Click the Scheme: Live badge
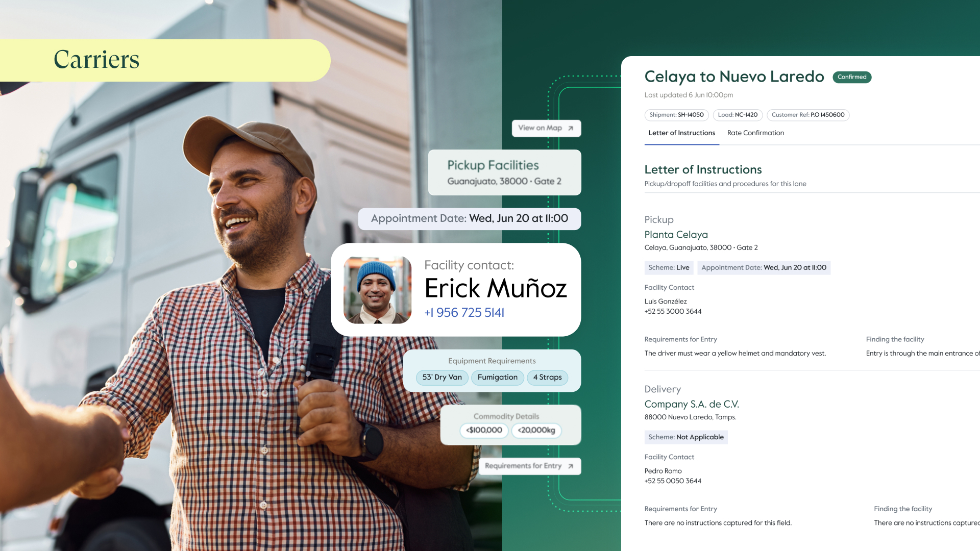Screen dimensions: 980x551 click(669, 268)
